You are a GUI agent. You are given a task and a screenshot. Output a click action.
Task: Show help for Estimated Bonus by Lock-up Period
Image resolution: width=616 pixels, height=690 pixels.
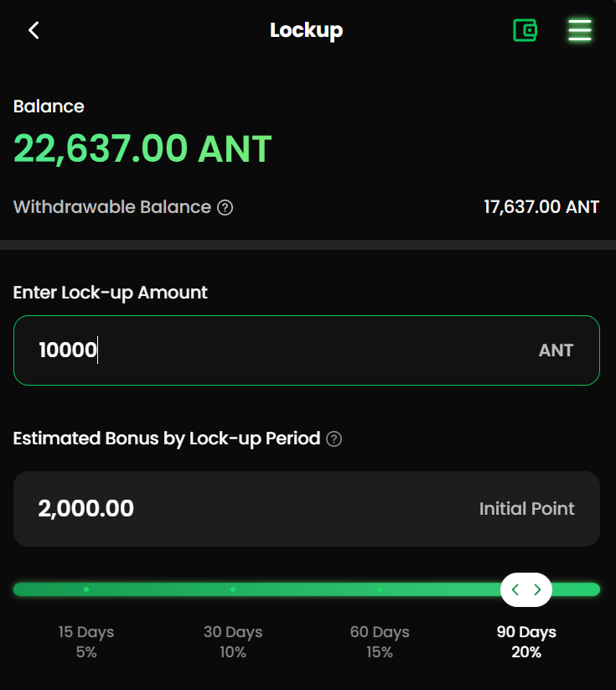click(334, 438)
